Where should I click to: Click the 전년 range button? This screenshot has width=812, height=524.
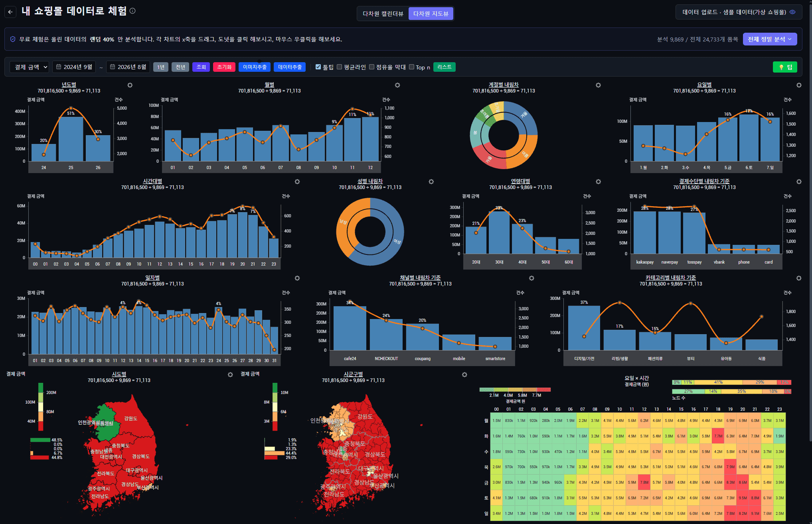(x=180, y=67)
